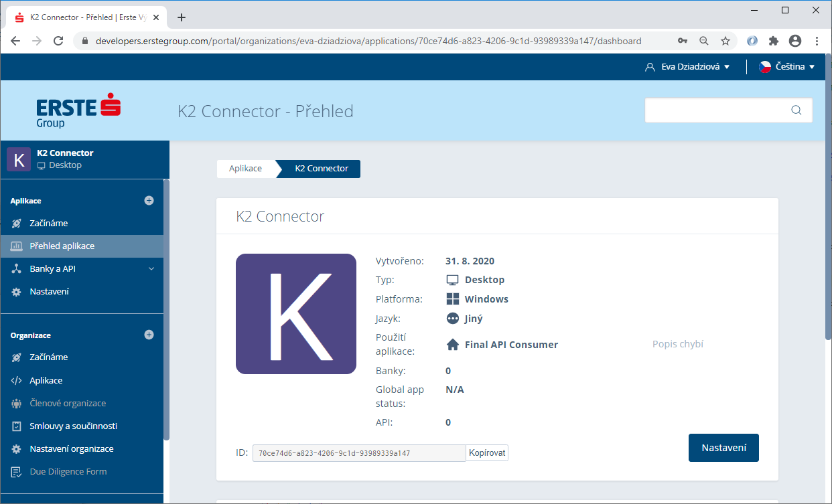
Task: Click the K2 Connector - Přehled page title
Action: click(x=265, y=111)
